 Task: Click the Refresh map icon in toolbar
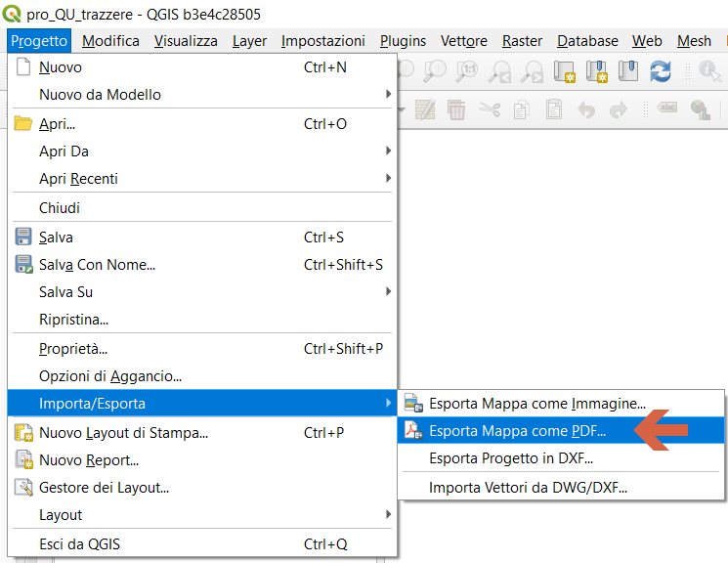point(661,70)
